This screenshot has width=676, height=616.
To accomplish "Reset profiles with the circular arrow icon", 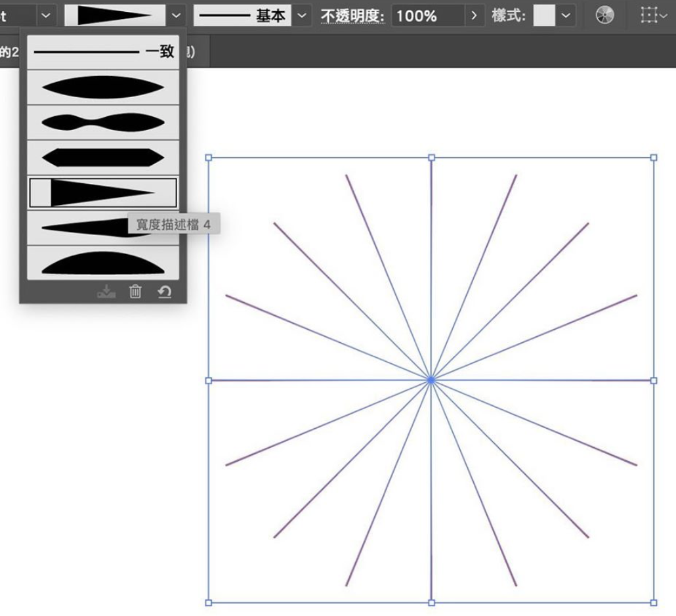I will (x=164, y=292).
